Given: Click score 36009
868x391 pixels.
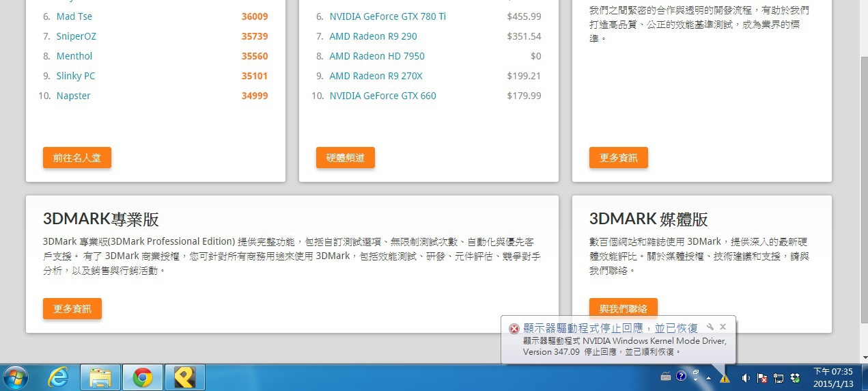Looking at the screenshot, I should tap(255, 16).
